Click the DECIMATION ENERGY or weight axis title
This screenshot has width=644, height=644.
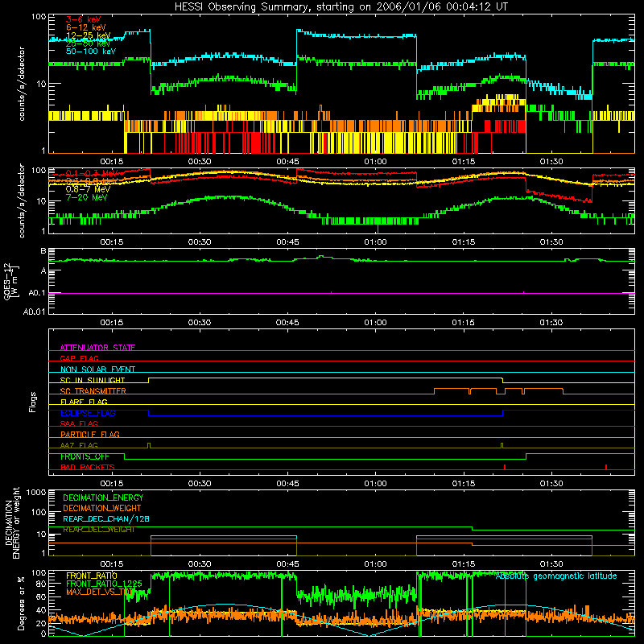(12, 522)
